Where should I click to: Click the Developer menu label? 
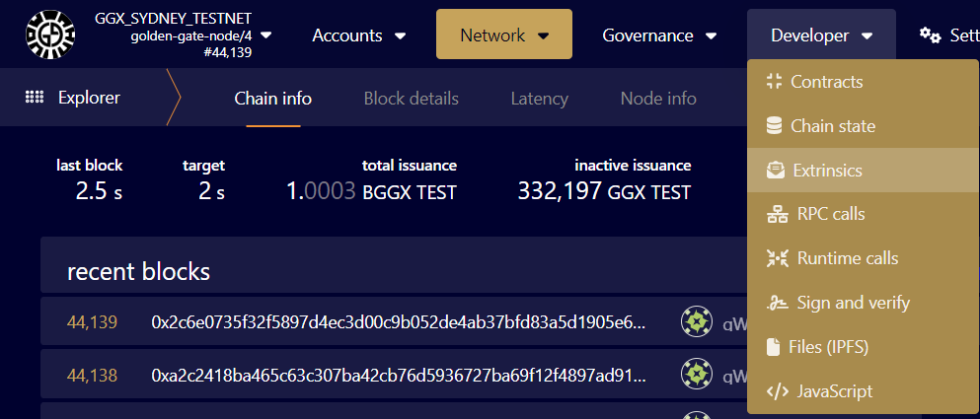(810, 35)
